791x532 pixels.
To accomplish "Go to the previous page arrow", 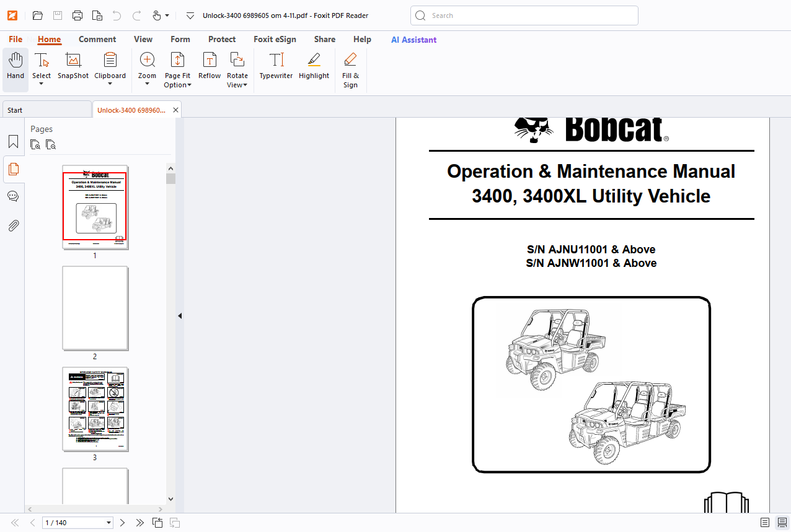I will click(x=32, y=523).
